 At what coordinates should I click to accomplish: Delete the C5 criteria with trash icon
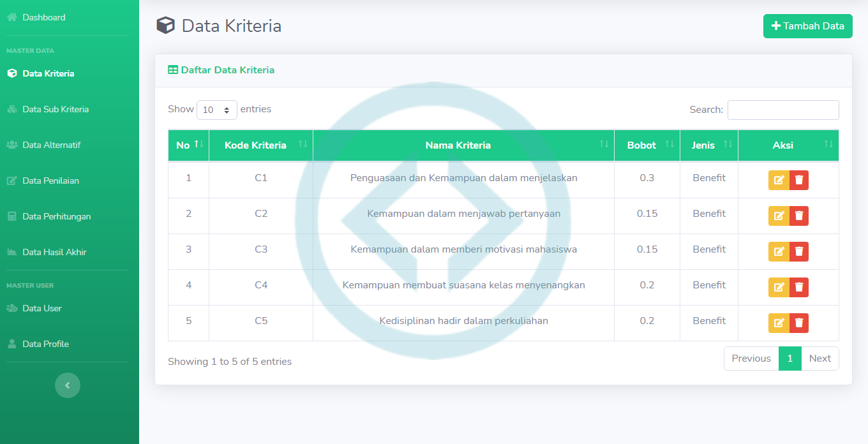tap(799, 323)
